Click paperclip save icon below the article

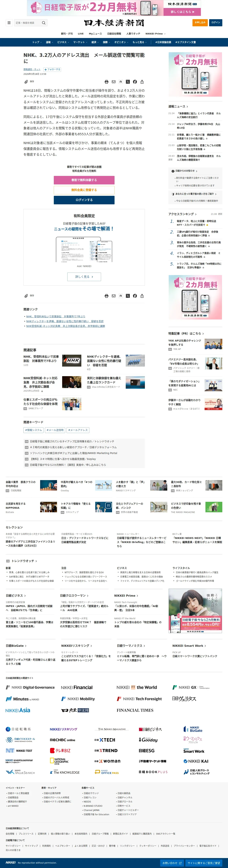click(26, 296)
